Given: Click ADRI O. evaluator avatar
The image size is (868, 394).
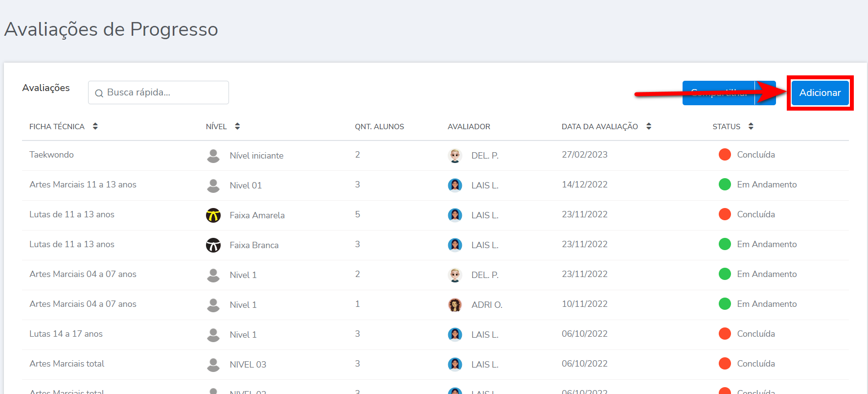Looking at the screenshot, I should 455,305.
